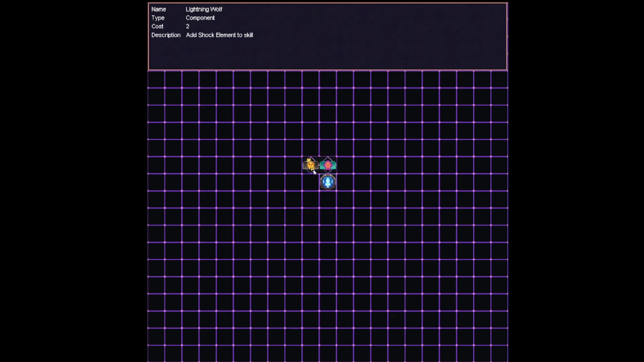Select the orange Lightning Wolf component icon
The width and height of the screenshot is (644, 362).
click(x=311, y=165)
